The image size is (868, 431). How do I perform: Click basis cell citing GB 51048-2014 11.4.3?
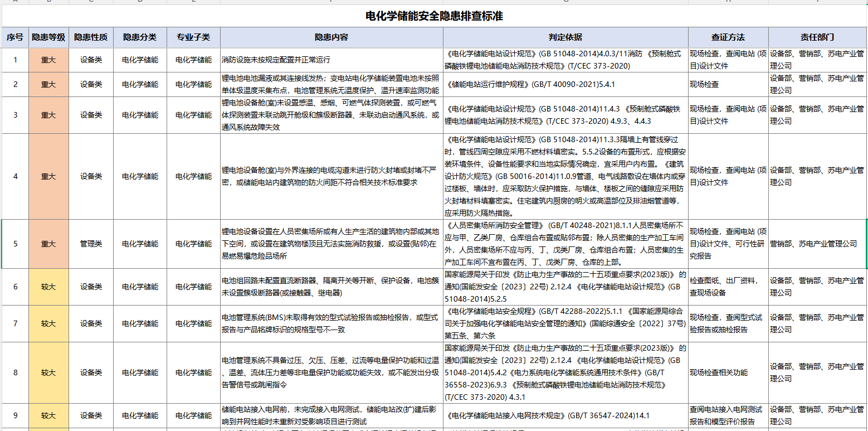[x=565, y=115]
